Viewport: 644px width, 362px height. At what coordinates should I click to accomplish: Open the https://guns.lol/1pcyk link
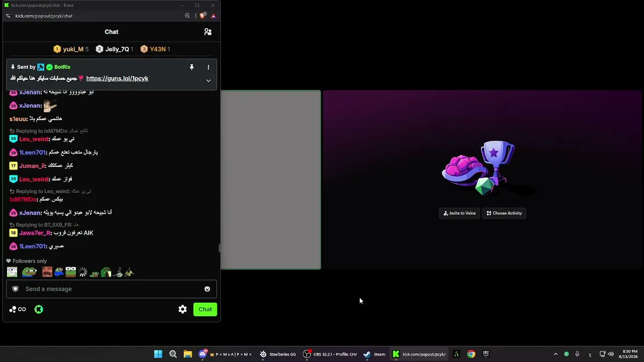click(117, 78)
